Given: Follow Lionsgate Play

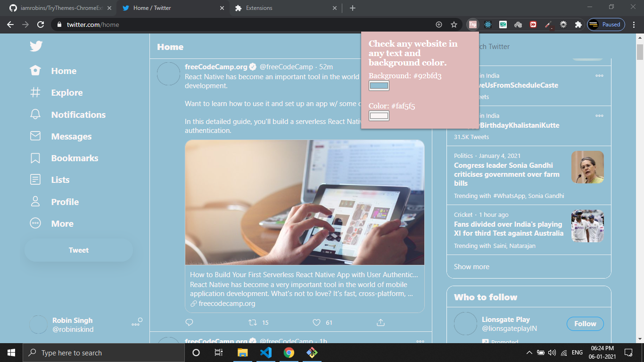Looking at the screenshot, I should click(x=585, y=324).
